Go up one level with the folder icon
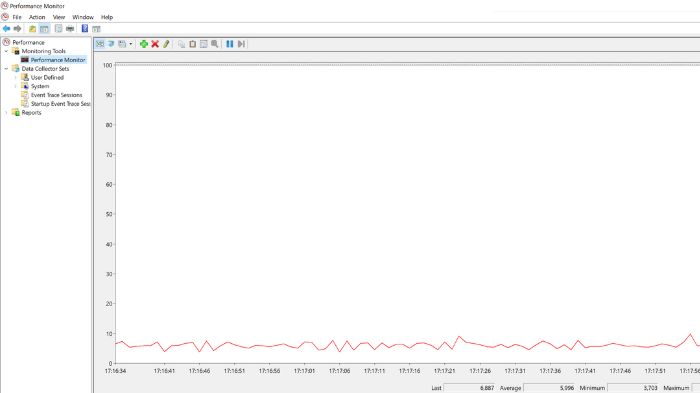Screen dimensions: 700x393 pyautogui.click(x=33, y=29)
